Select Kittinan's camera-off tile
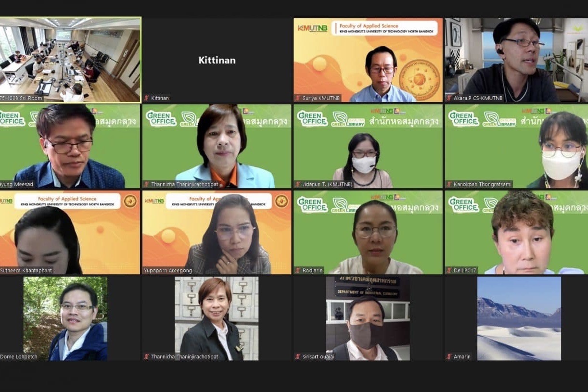Viewport: 588px width, 392px height. [217, 60]
